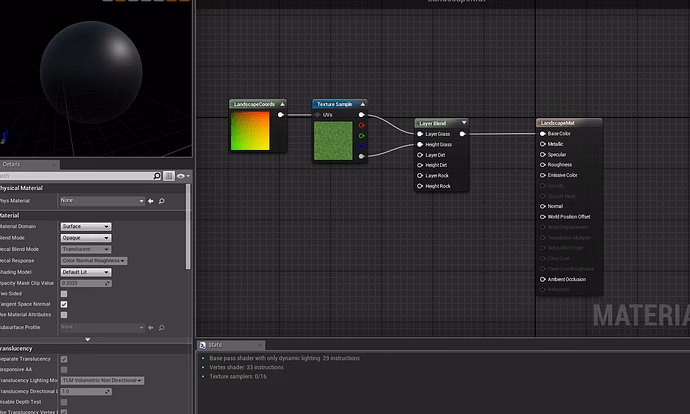
Task: Click the Layer Dirt input pin
Action: tap(420, 155)
